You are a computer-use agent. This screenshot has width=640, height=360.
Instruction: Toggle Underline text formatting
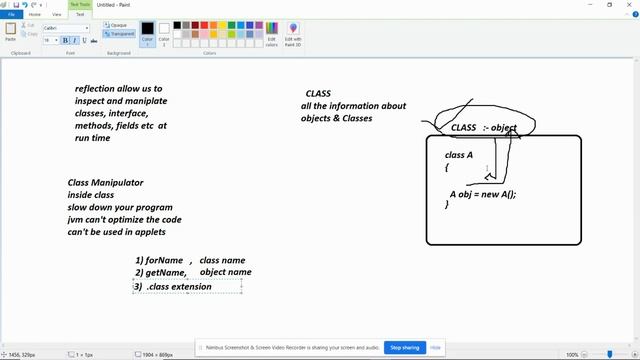tap(84, 40)
